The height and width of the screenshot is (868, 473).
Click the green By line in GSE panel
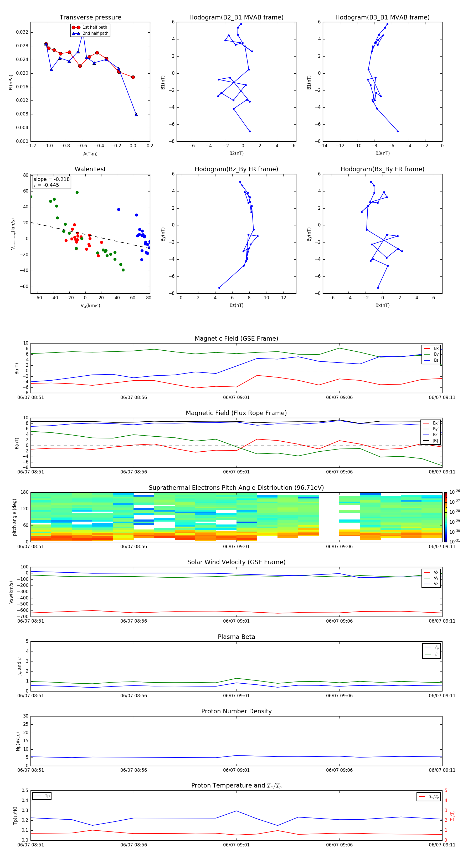pyautogui.click(x=236, y=354)
